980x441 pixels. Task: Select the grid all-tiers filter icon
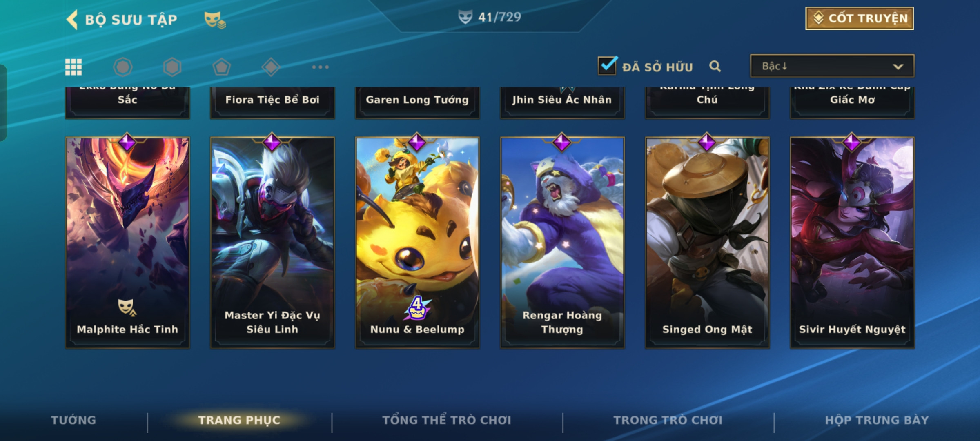[x=73, y=67]
